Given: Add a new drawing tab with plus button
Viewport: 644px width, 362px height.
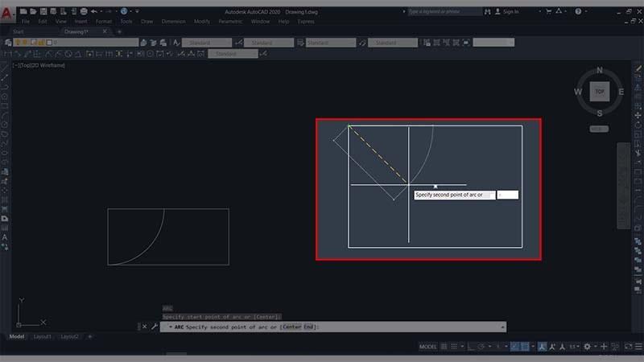Looking at the screenshot, I should coord(119,31).
